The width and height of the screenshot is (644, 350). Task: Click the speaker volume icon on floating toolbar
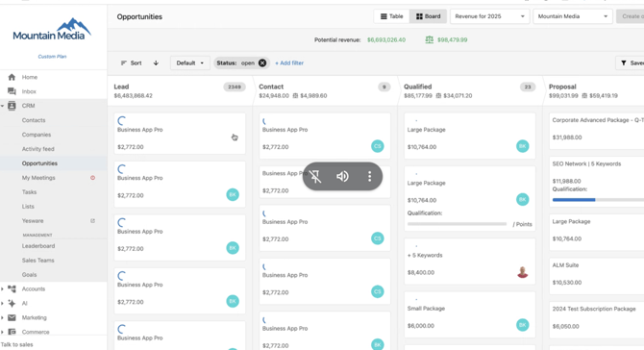pos(342,176)
